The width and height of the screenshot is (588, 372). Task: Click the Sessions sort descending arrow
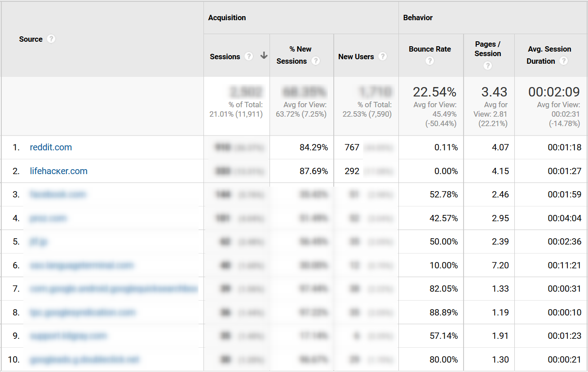(264, 56)
